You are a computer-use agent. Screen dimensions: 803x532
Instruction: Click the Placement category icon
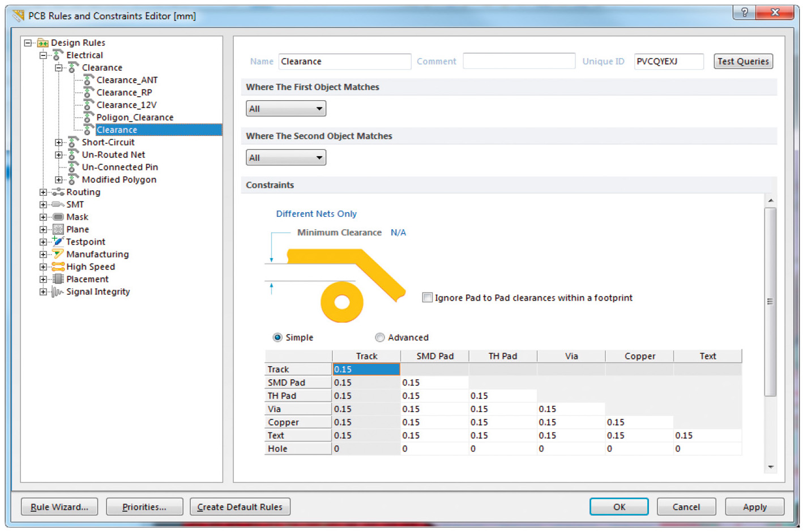point(58,279)
